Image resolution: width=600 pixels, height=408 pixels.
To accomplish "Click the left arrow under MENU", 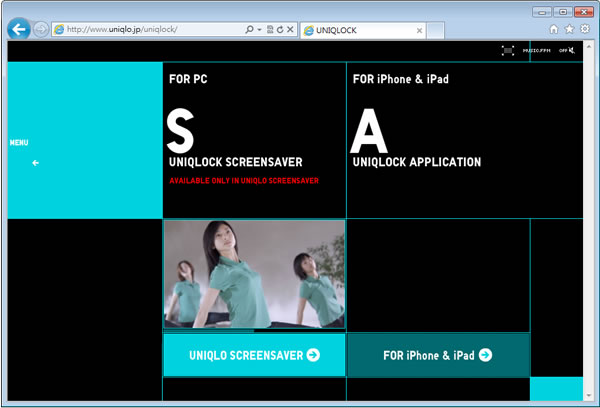I will click(x=35, y=163).
